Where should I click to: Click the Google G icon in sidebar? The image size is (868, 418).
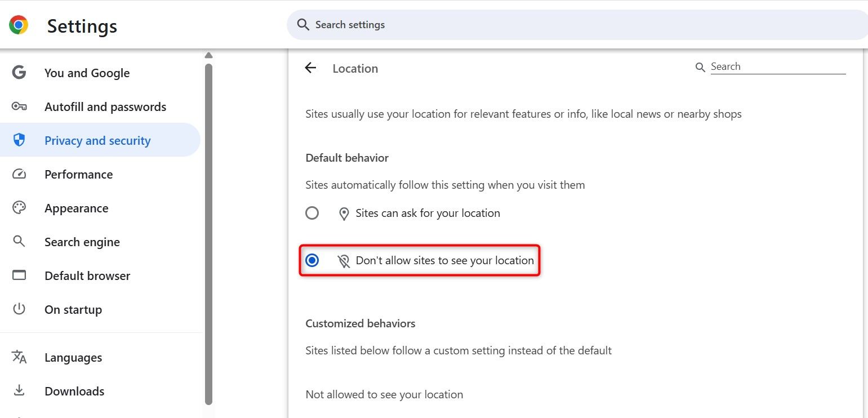point(19,73)
